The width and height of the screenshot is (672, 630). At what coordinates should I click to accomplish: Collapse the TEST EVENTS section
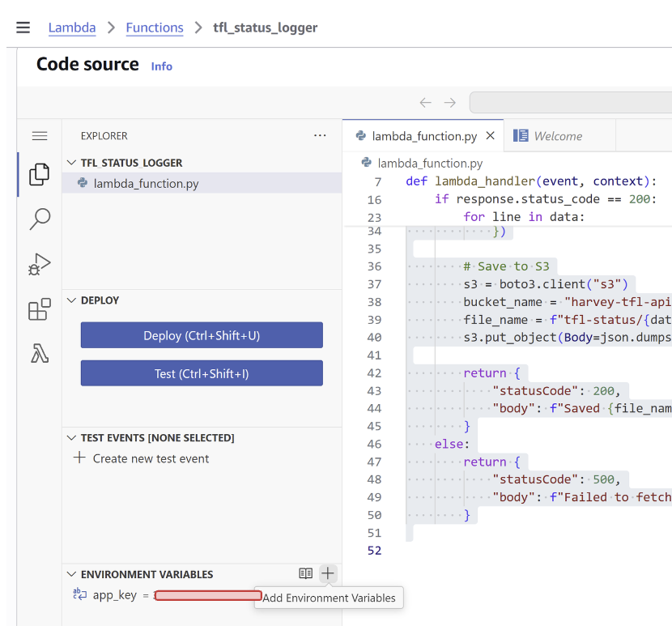(x=71, y=437)
